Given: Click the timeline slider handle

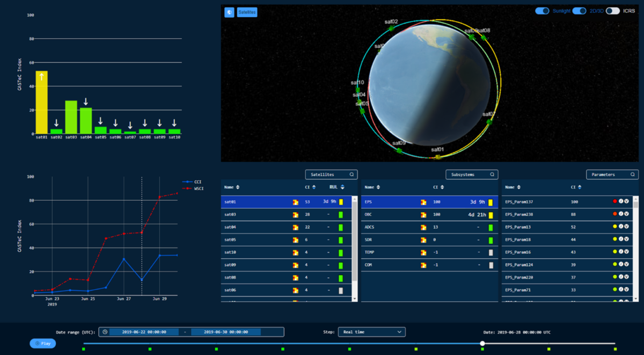Looking at the screenshot, I should (482, 343).
